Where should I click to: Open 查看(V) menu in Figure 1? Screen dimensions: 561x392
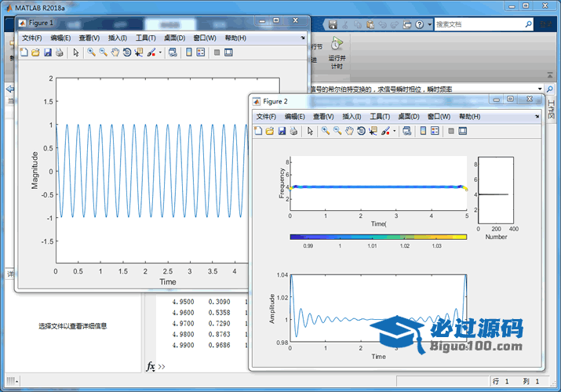click(x=89, y=38)
